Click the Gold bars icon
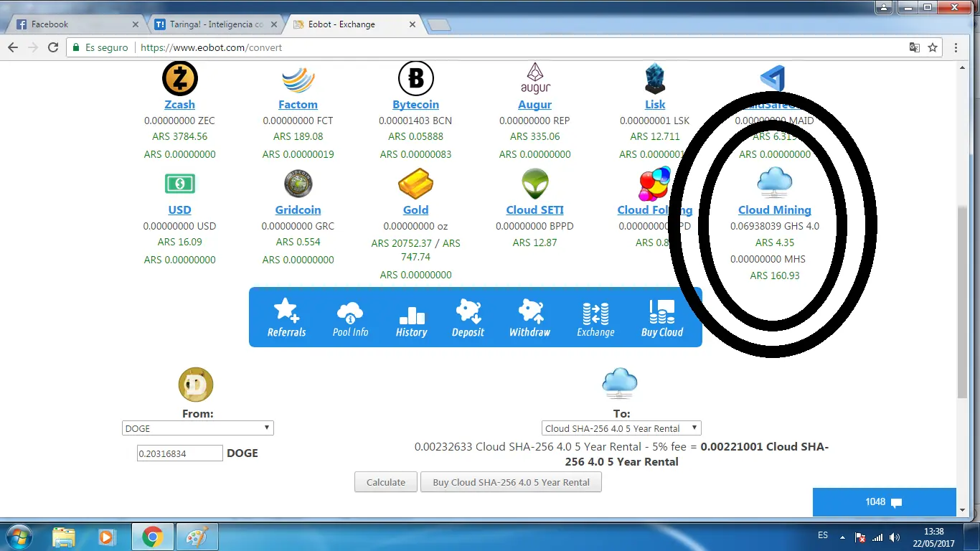The image size is (980, 551). point(416,184)
